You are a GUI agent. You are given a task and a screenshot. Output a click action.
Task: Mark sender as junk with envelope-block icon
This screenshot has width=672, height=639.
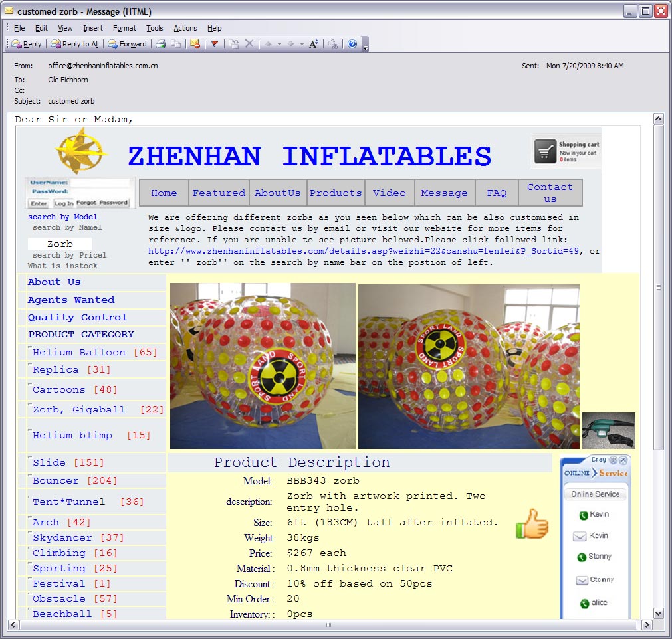195,44
